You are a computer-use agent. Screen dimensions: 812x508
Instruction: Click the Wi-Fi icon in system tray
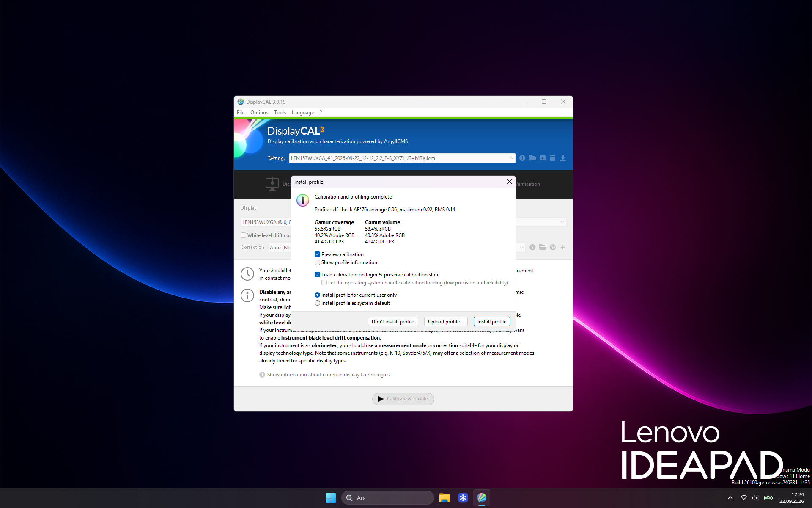click(743, 498)
